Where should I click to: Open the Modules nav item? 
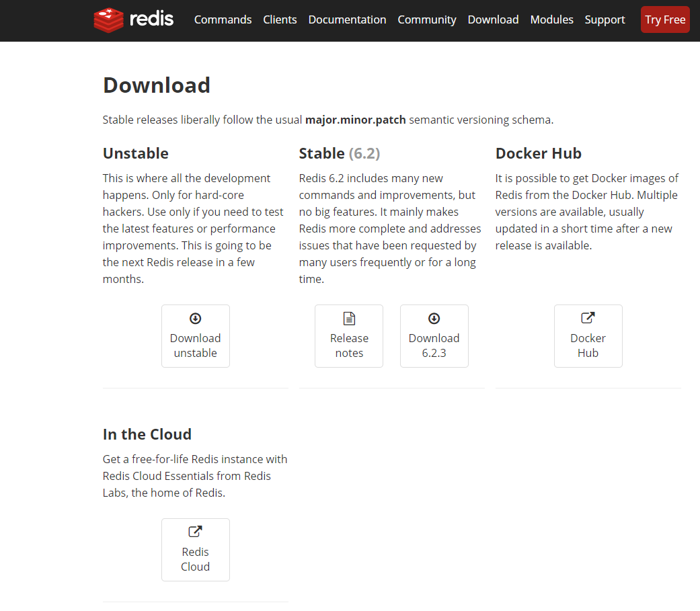point(552,19)
